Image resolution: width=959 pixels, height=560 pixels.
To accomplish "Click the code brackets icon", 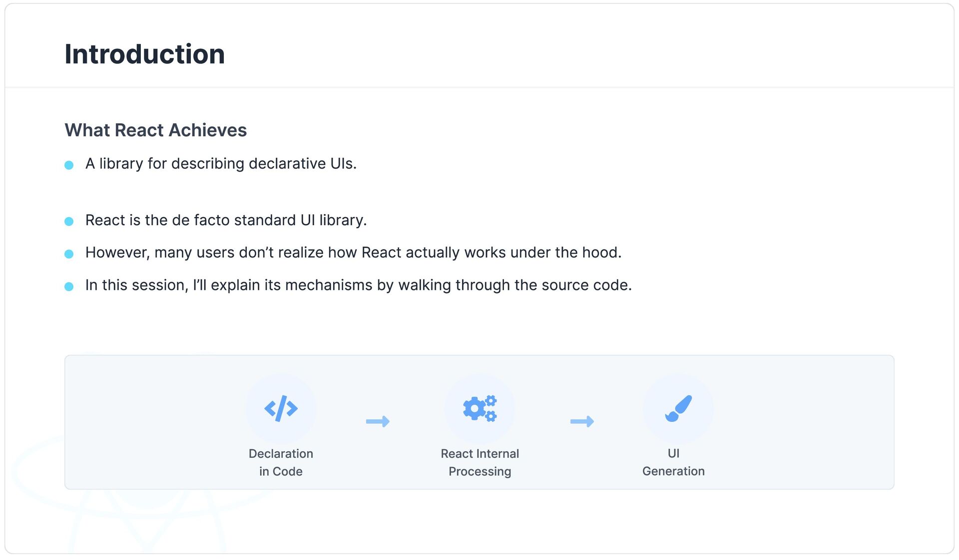I will [281, 409].
